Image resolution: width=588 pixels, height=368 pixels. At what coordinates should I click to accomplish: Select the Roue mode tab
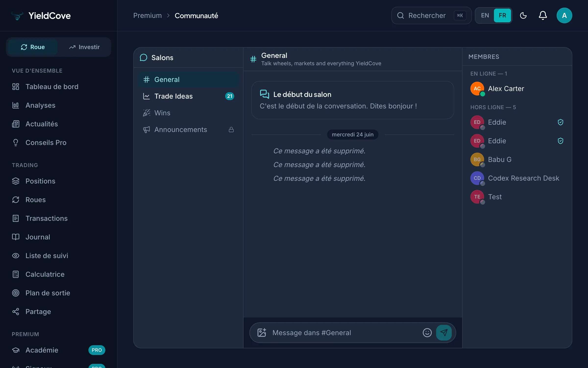click(33, 47)
